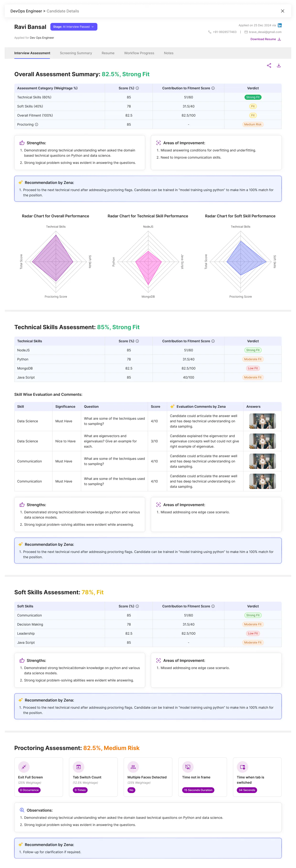The width and height of the screenshot is (296, 868).
Task: Click the download icon beside Download Resume
Action: pos(279,39)
